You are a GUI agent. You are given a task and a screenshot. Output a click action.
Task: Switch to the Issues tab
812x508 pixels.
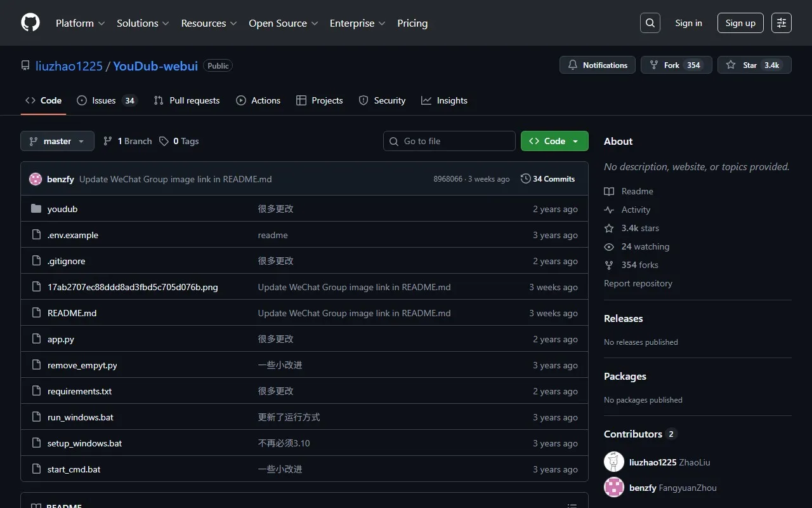click(x=107, y=100)
